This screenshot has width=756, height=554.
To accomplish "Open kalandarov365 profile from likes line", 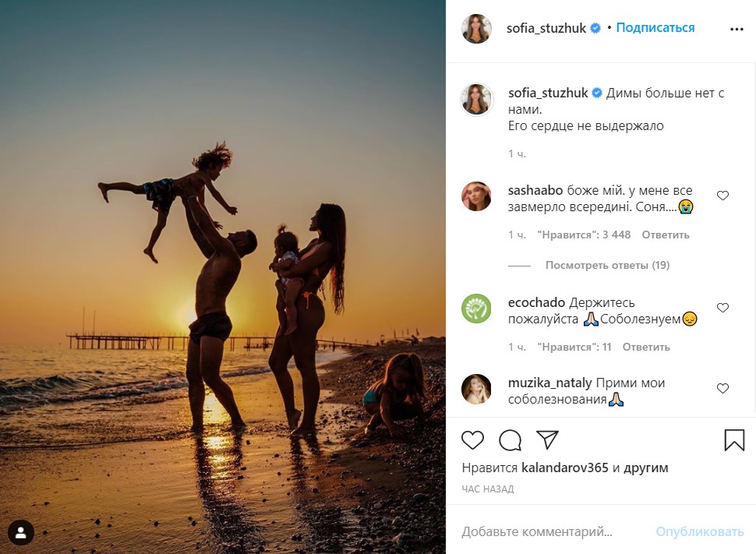I will click(x=565, y=468).
